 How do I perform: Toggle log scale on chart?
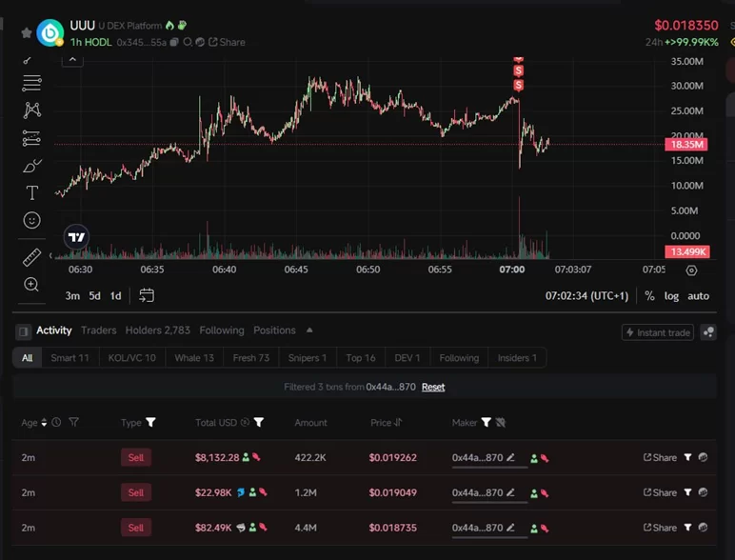(x=671, y=296)
